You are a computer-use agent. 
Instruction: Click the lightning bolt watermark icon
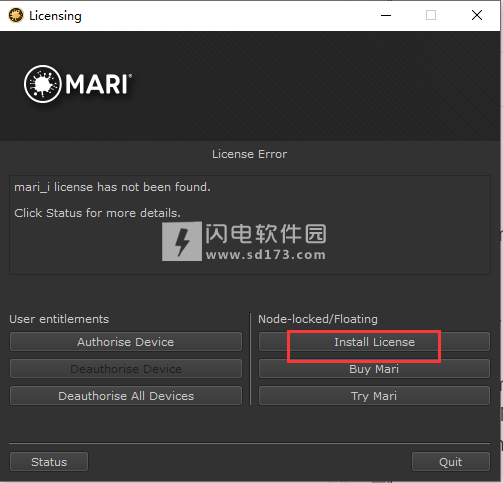182,241
